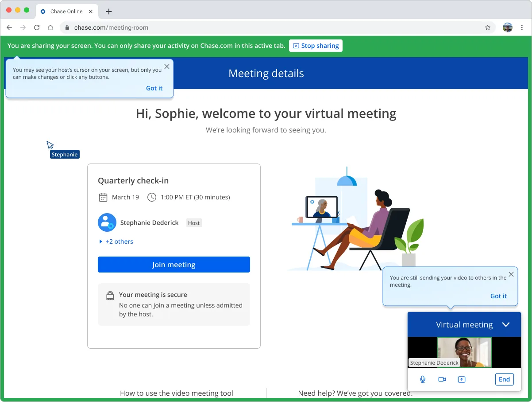Click Stephanie Dederick's video thumbnail
This screenshot has height=405, width=532.
(x=464, y=352)
